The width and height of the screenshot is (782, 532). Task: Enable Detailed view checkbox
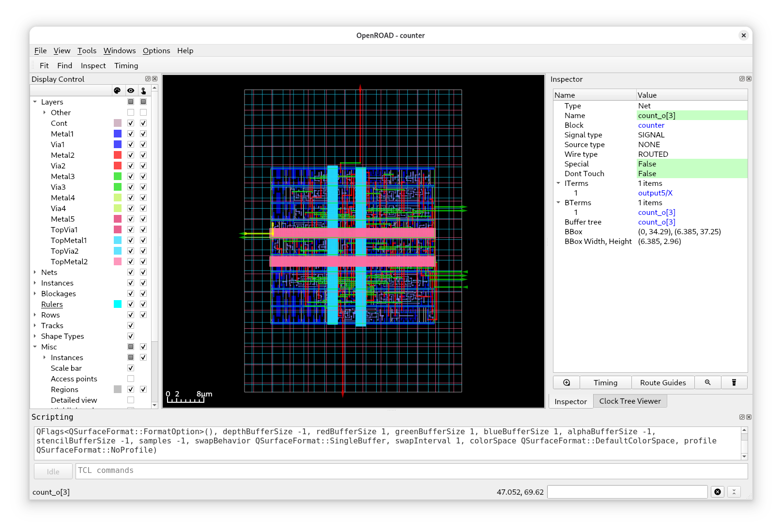coord(131,400)
